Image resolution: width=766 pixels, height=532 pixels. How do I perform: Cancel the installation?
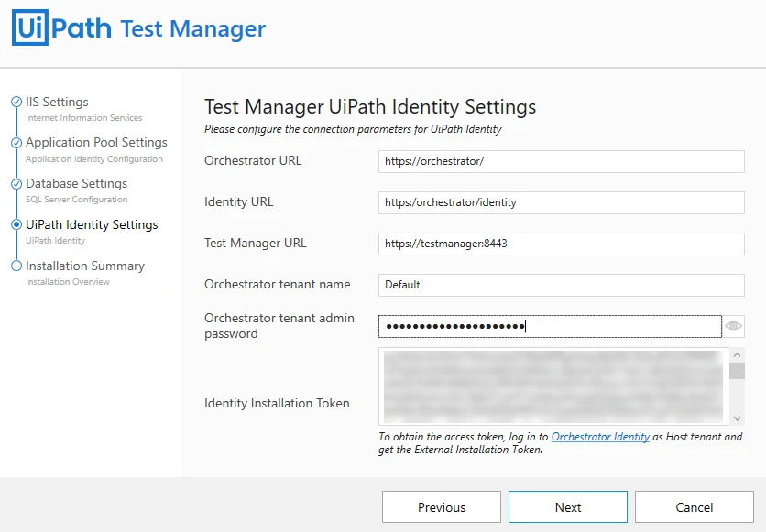coord(695,507)
